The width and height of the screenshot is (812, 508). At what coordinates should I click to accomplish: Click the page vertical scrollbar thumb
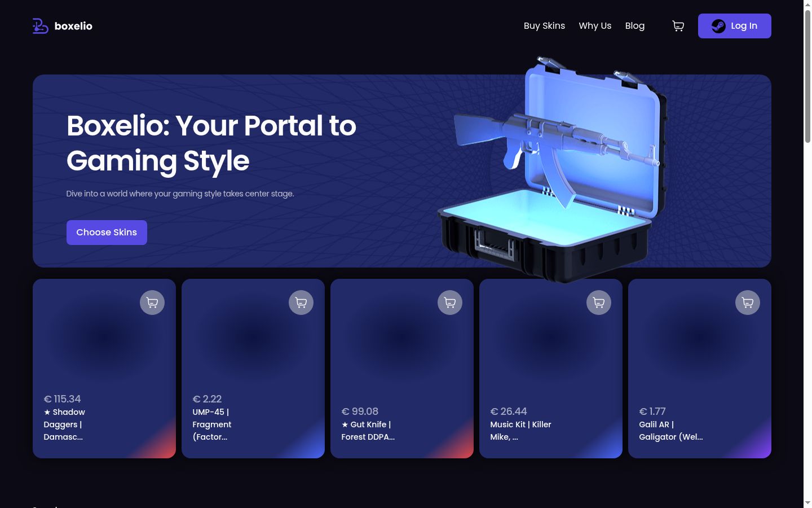(x=807, y=76)
